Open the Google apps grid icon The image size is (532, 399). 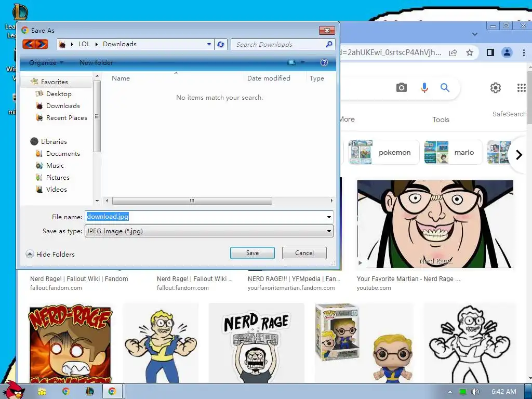click(x=522, y=88)
